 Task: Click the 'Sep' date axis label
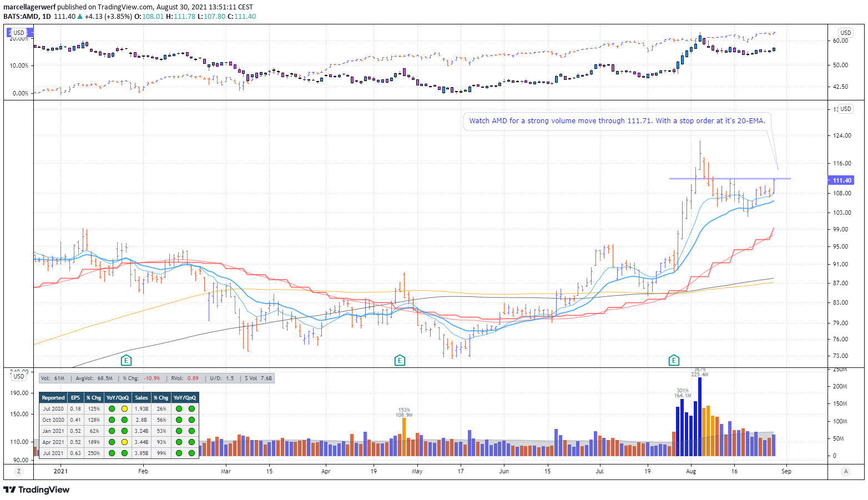point(786,471)
